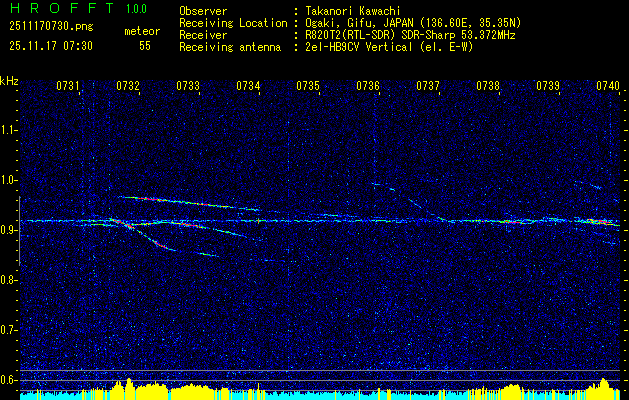Click the 0739 time marker
This screenshot has height=400, width=629.
pyautogui.click(x=548, y=86)
